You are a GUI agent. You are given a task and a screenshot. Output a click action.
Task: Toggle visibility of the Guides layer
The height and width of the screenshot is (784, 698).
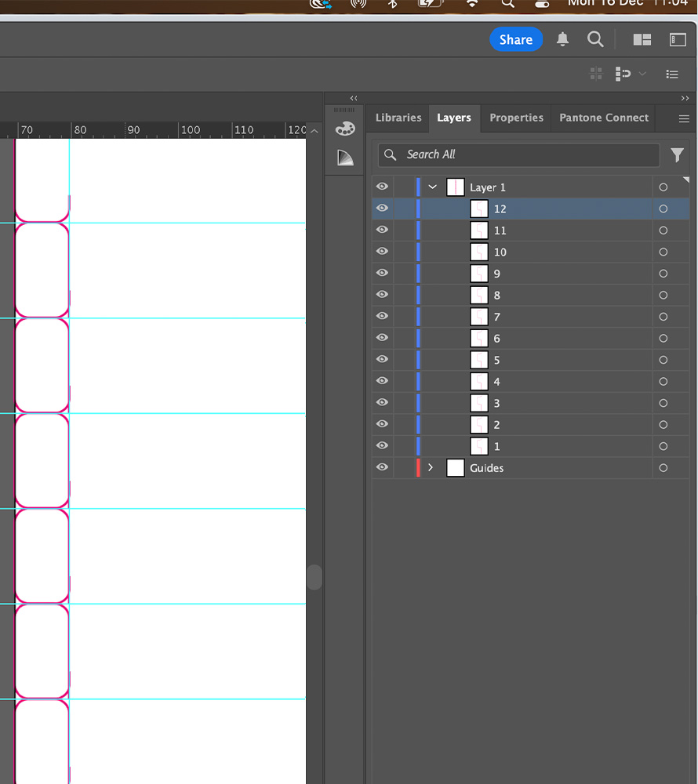[x=382, y=467]
